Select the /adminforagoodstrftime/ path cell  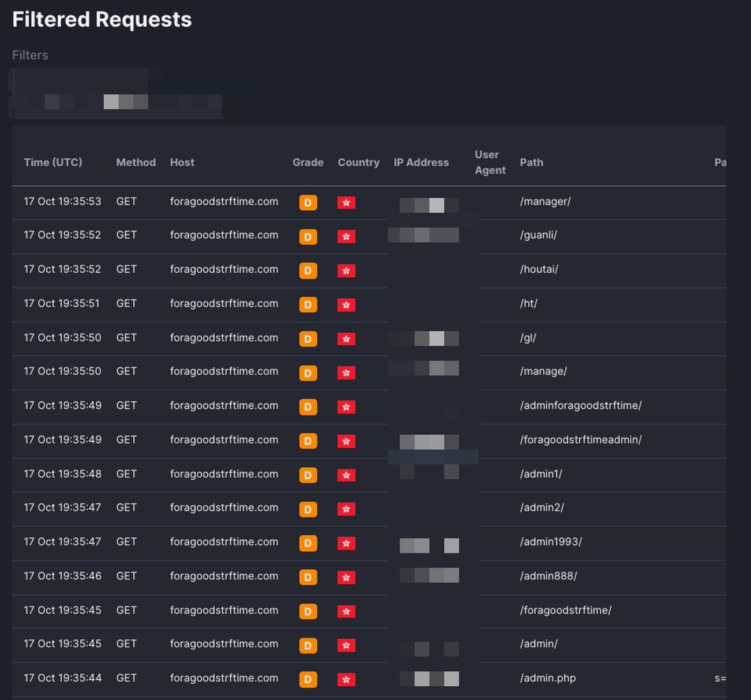[x=581, y=405]
